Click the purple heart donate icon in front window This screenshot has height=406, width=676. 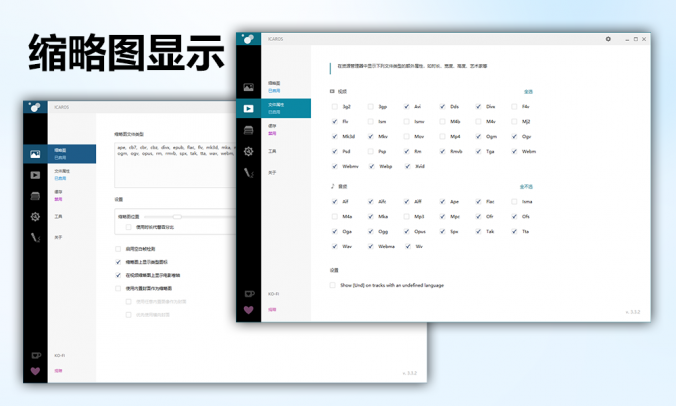248,310
